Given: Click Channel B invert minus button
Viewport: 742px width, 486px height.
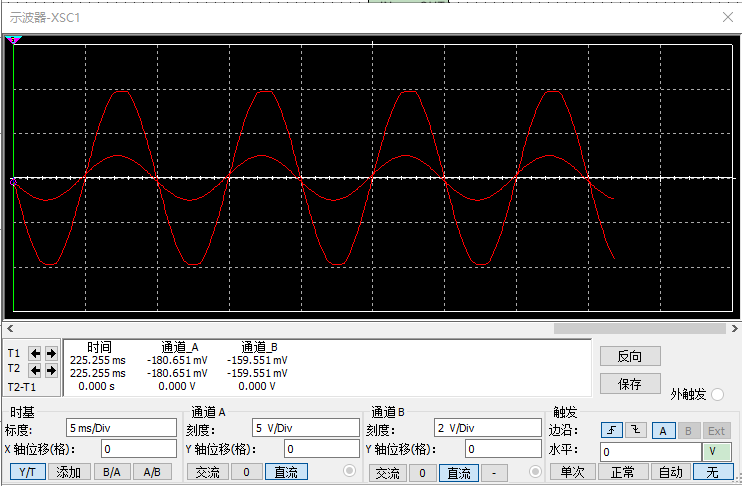Looking at the screenshot, I should (494, 472).
